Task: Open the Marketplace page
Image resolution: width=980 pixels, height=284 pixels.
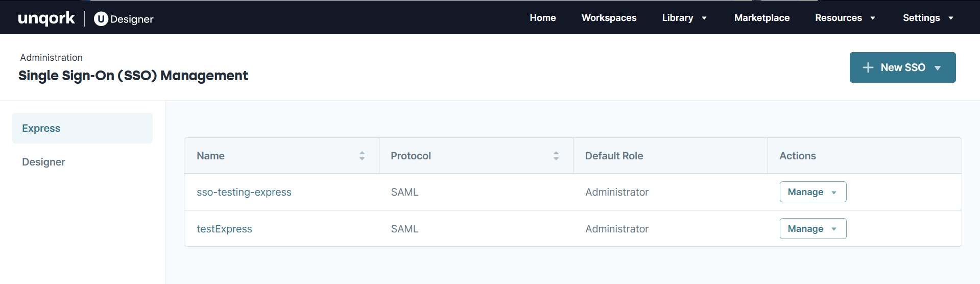Action: tap(761, 18)
